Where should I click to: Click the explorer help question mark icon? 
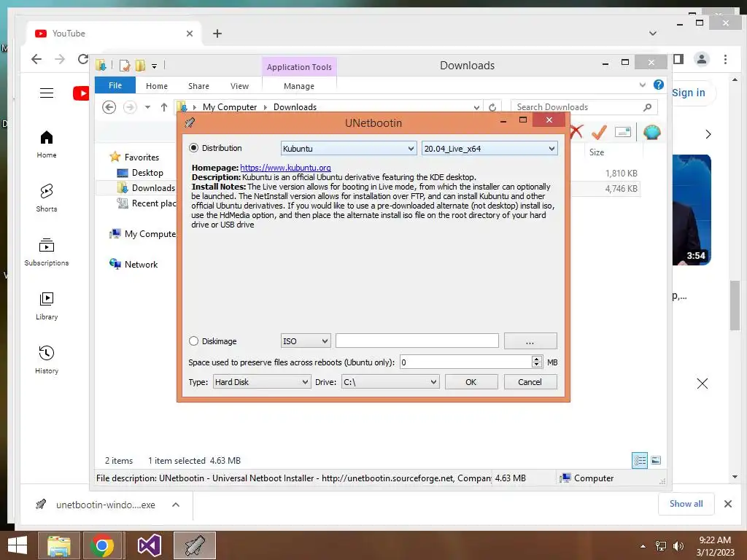659,85
